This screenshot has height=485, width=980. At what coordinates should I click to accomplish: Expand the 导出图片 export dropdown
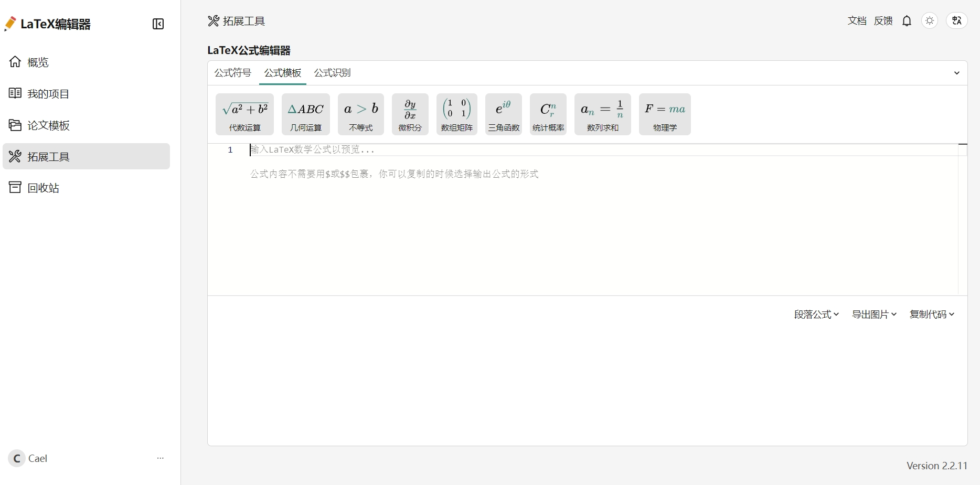pos(874,315)
